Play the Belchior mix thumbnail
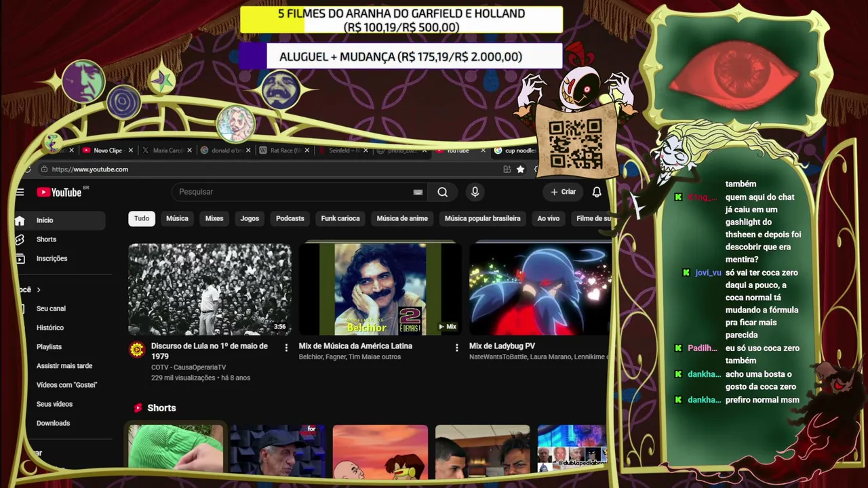This screenshot has height=488, width=868. (x=380, y=289)
